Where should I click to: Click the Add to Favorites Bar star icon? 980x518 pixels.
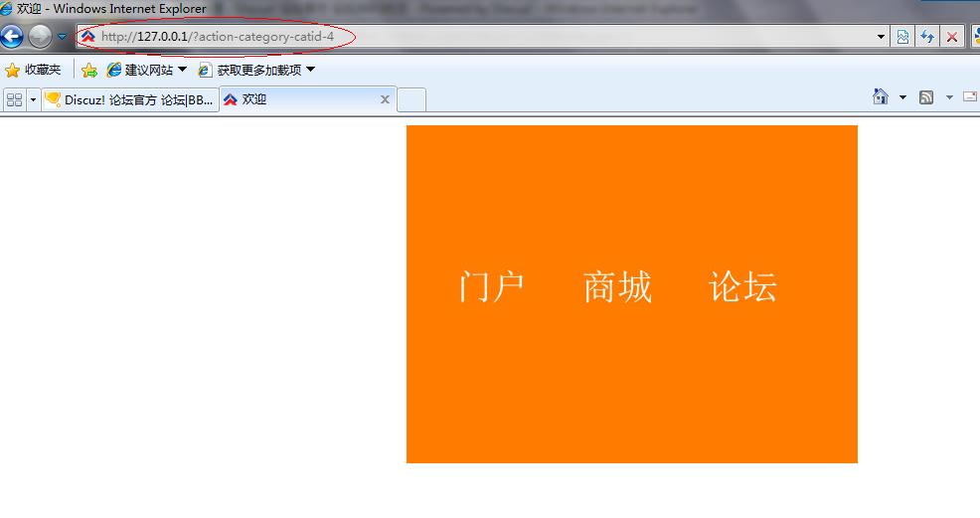[89, 70]
